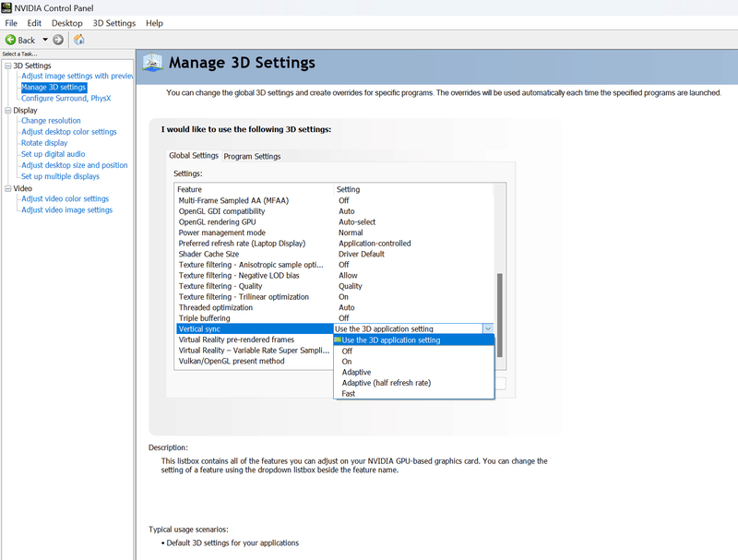Click the Forward arrow icon in toolbar
This screenshot has height=560, width=738.
pyautogui.click(x=58, y=40)
